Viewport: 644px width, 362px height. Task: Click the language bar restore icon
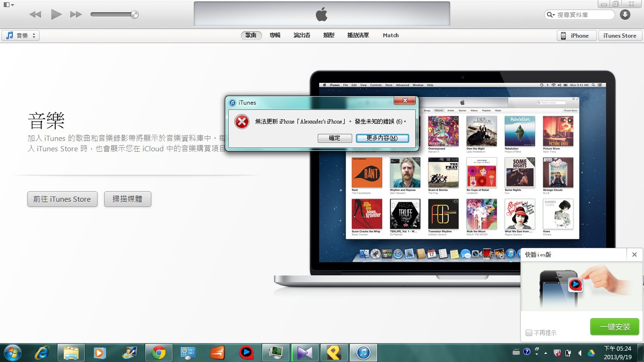tap(537, 349)
